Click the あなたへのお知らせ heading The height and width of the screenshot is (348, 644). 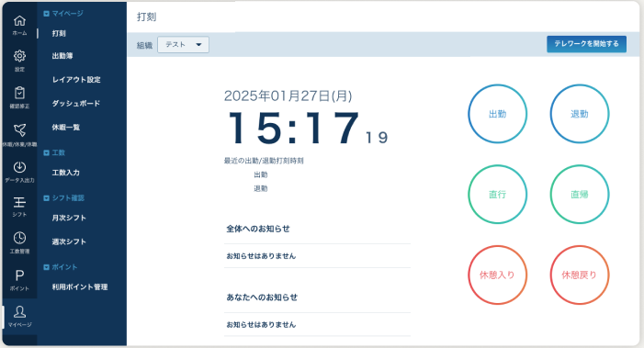pos(262,297)
